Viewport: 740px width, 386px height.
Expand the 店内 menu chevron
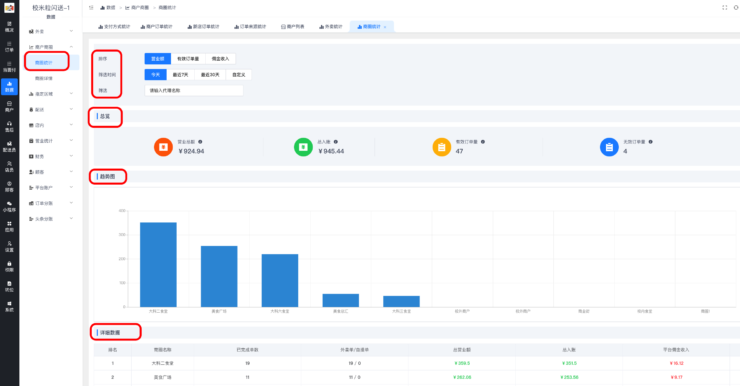click(71, 125)
